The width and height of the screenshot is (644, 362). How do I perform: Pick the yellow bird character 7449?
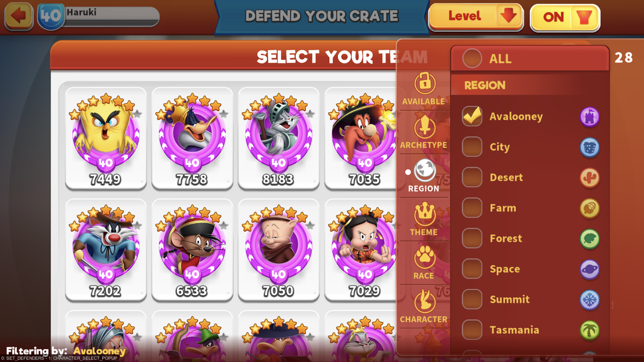(x=105, y=138)
